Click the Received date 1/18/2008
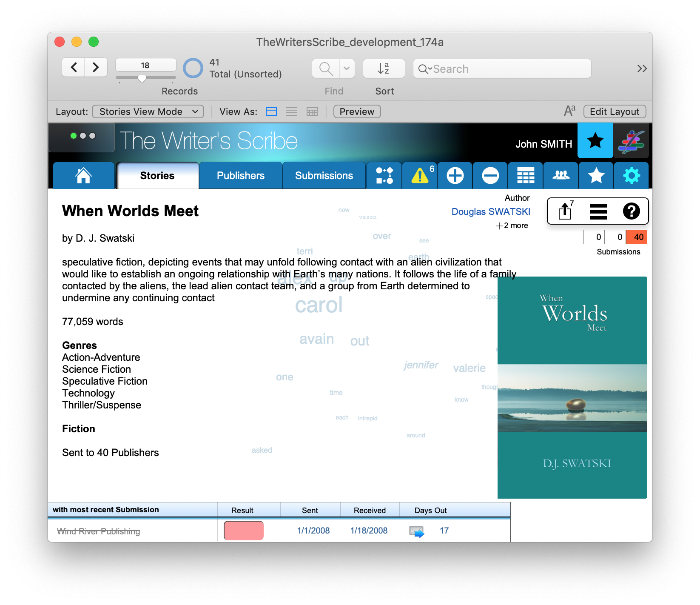Image resolution: width=700 pixels, height=605 pixels. click(369, 531)
